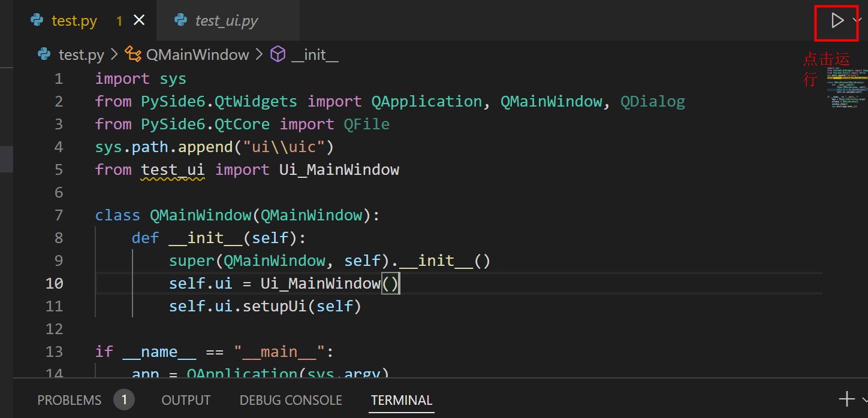Close the test.py editor tab

tap(138, 20)
